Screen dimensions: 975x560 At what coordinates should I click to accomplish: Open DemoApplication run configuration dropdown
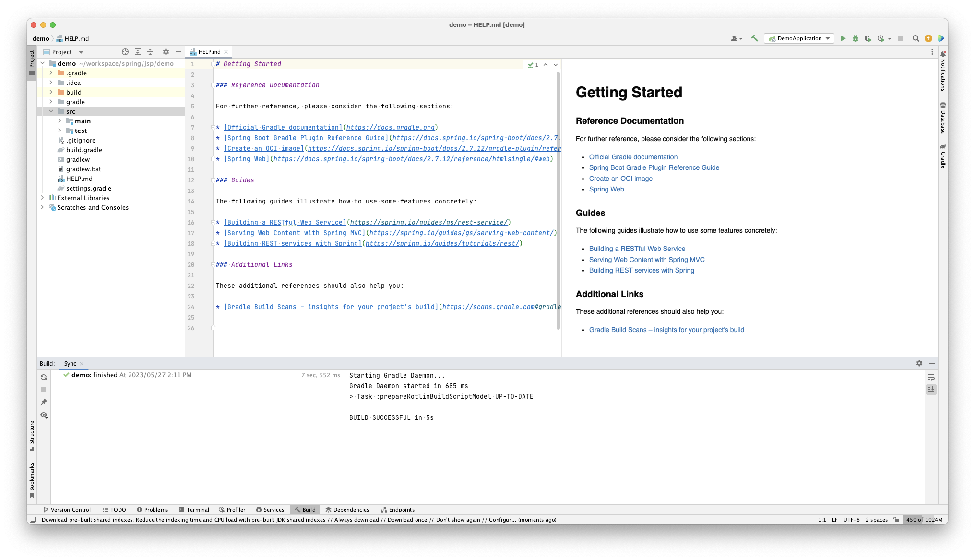pos(799,38)
